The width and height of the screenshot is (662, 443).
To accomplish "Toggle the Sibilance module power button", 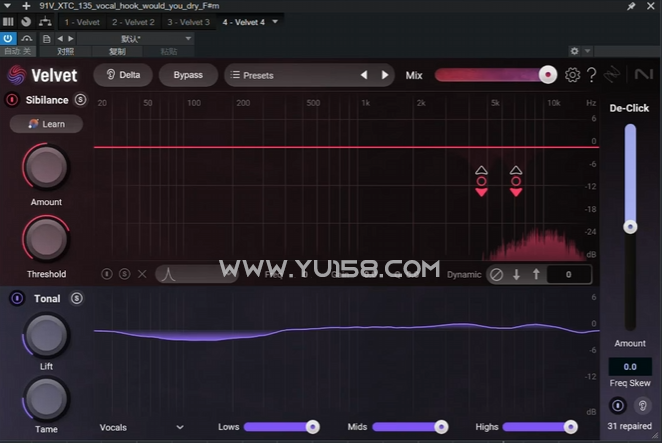I will [12, 100].
